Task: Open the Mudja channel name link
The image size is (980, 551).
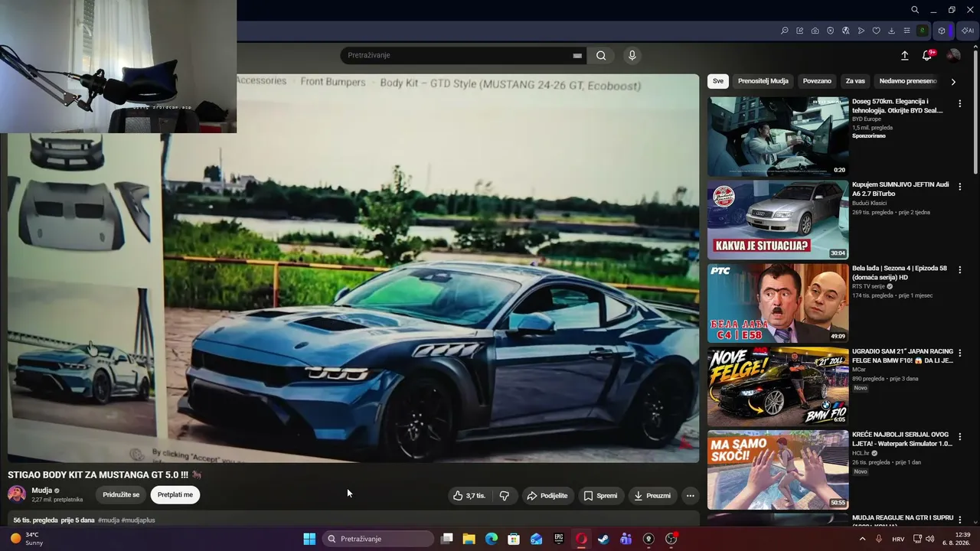Action: pyautogui.click(x=42, y=491)
